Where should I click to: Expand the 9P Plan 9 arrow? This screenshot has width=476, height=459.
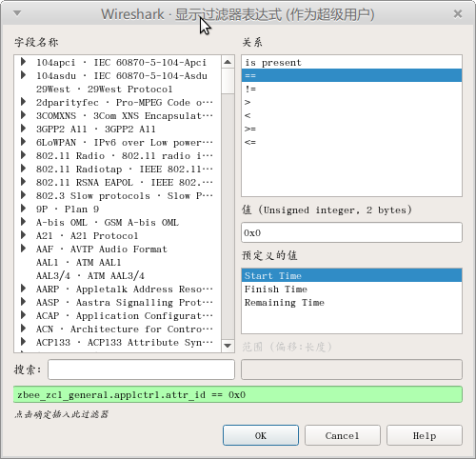pyautogui.click(x=23, y=209)
